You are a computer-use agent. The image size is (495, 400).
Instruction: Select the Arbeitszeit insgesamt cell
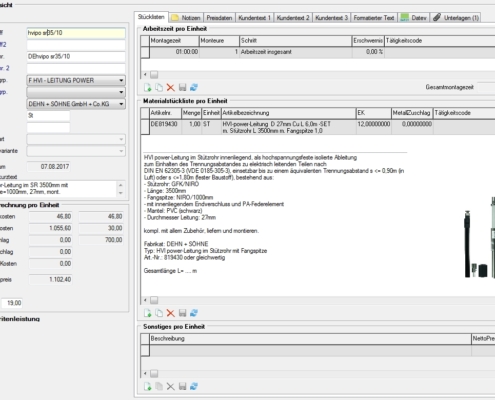[296, 52]
